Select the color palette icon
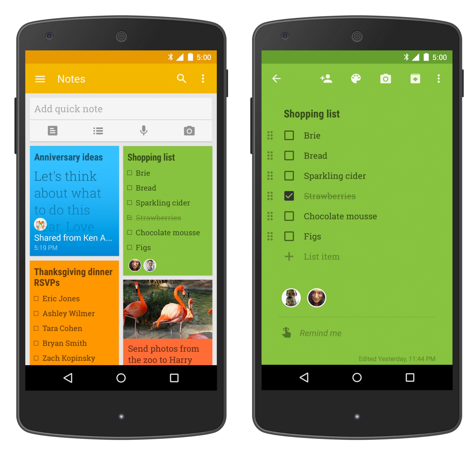This screenshot has height=454, width=476. pos(356,78)
